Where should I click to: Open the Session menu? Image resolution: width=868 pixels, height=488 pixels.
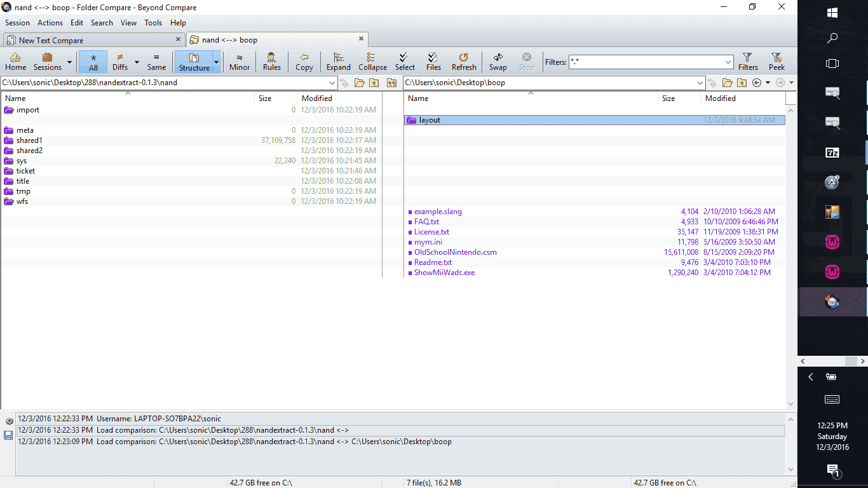[17, 23]
